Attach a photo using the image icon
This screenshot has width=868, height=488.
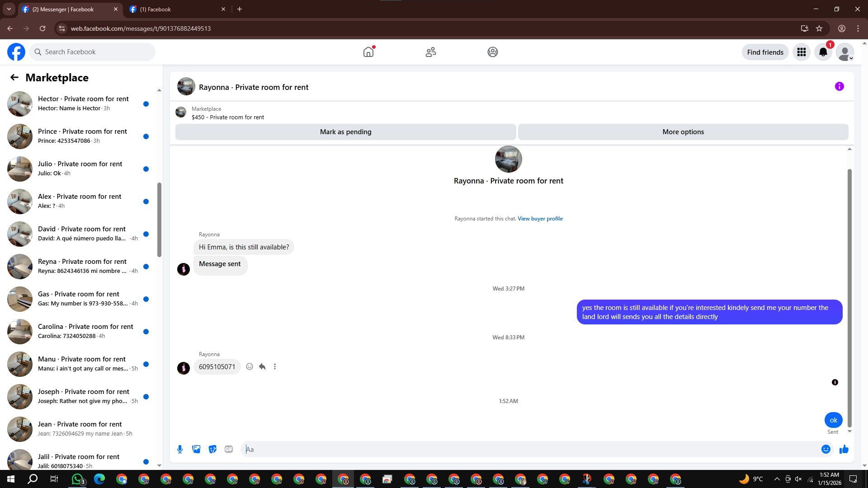click(196, 449)
